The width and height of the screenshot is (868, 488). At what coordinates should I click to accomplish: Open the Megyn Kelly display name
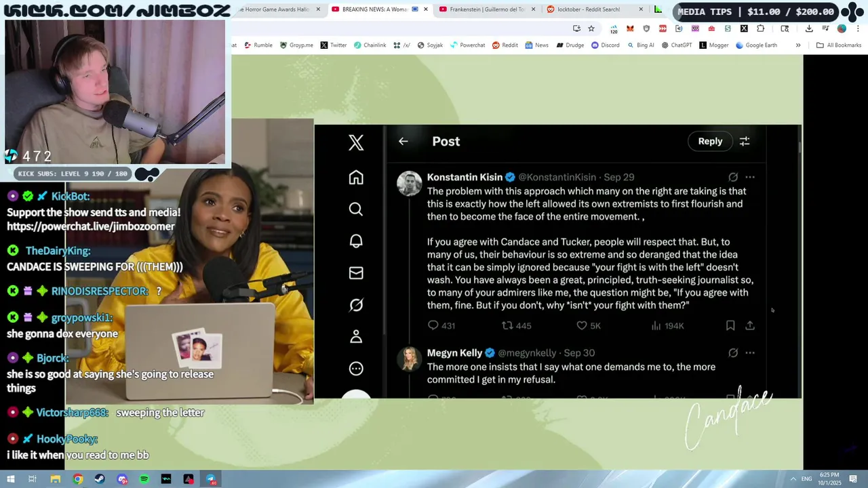coord(454,352)
